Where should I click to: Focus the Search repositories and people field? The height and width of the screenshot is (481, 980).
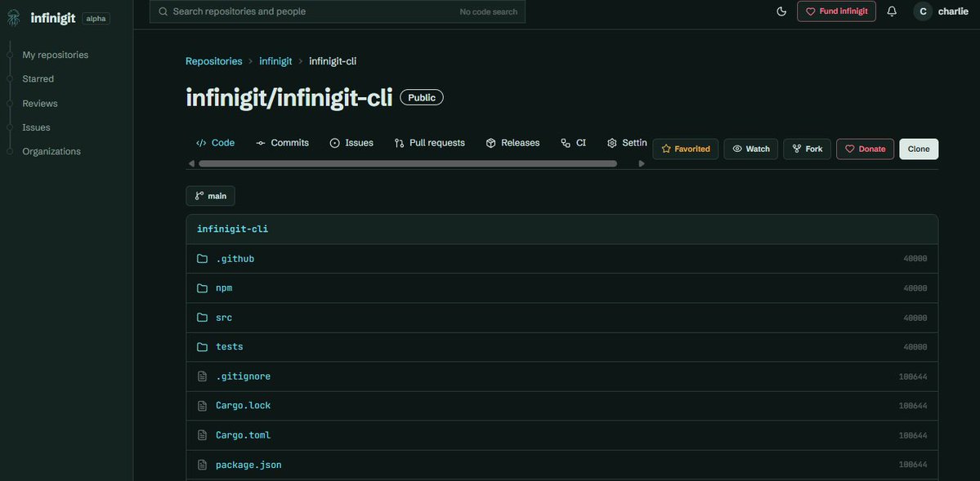point(337,11)
